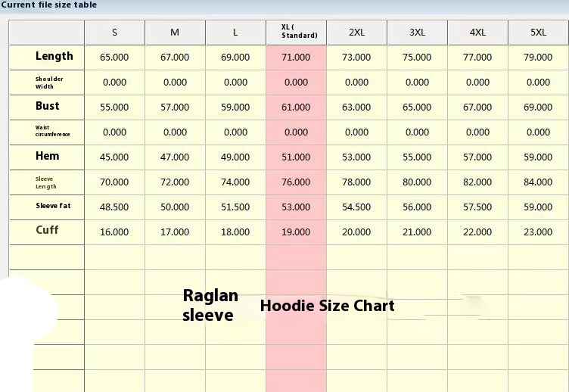Click the Waist circumference row label
Screen dimensions: 569x392
52,132
